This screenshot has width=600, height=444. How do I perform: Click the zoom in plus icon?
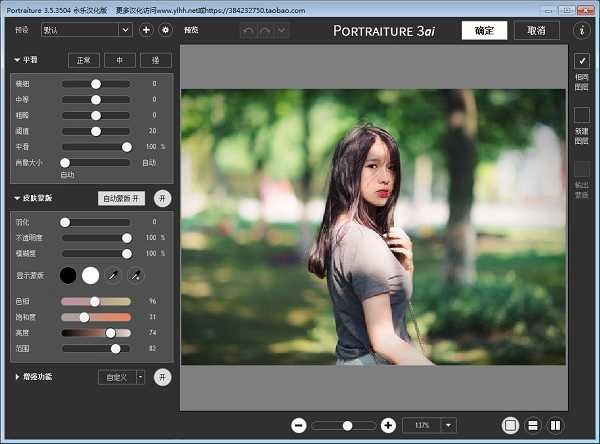[x=388, y=425]
